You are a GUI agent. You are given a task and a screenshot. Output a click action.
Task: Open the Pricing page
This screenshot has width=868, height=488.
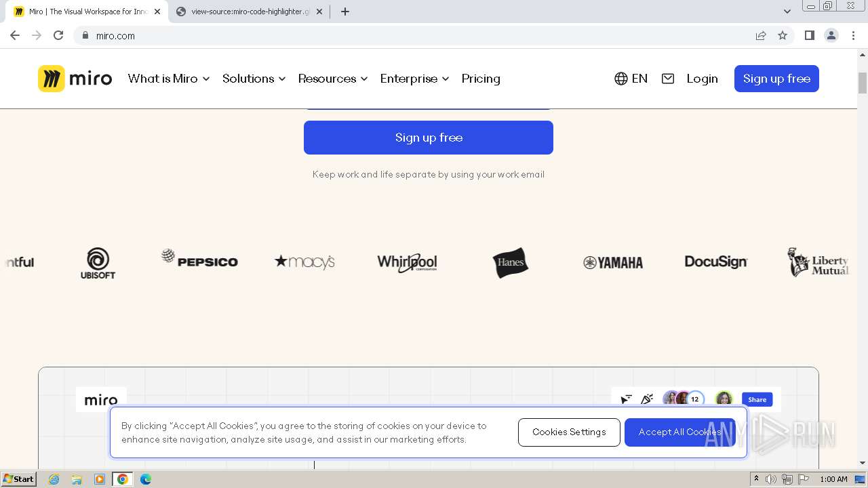click(x=481, y=79)
